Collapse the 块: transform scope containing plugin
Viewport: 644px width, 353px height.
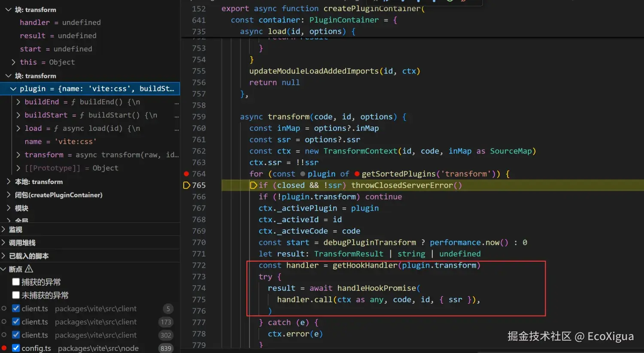[8, 75]
